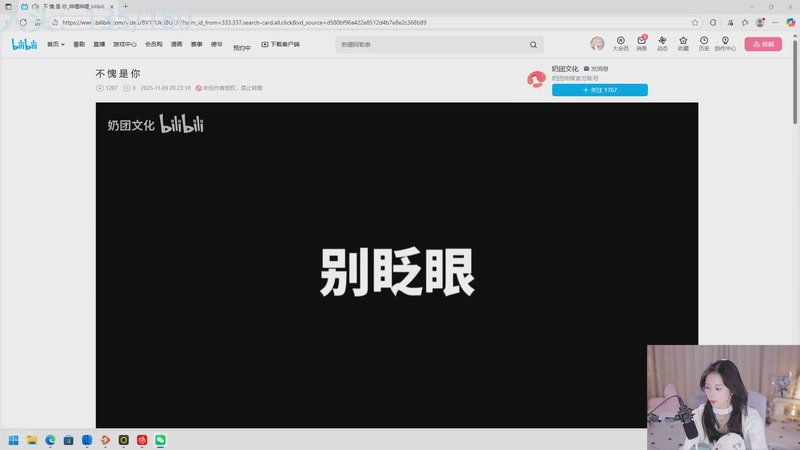The height and width of the screenshot is (450, 800).
Task: Open File Explorer from the taskbar
Action: (32, 440)
